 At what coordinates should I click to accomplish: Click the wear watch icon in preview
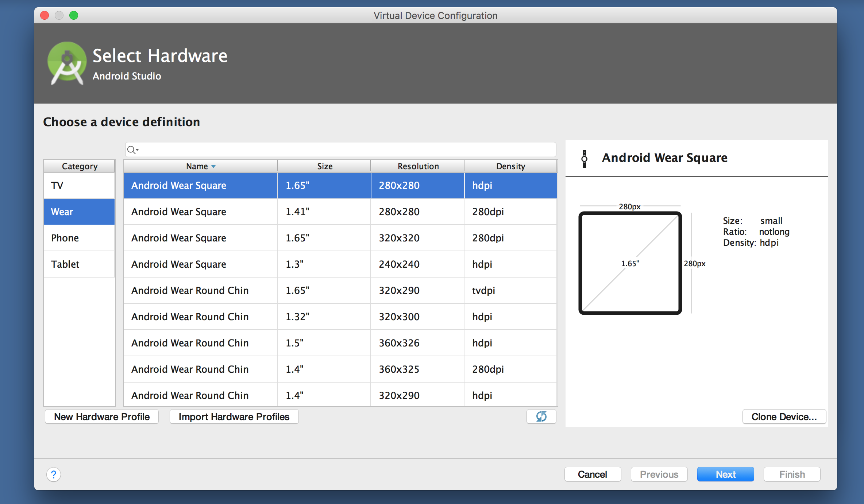(x=584, y=159)
